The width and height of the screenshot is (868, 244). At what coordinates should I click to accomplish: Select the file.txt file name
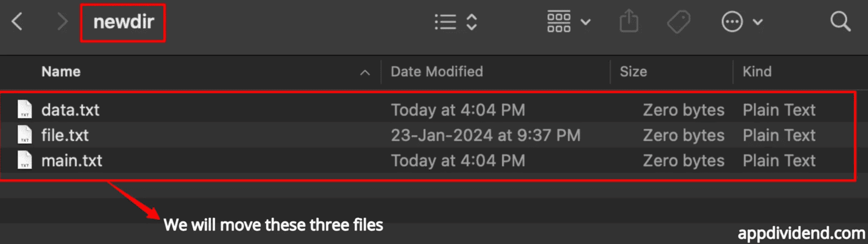(x=65, y=135)
